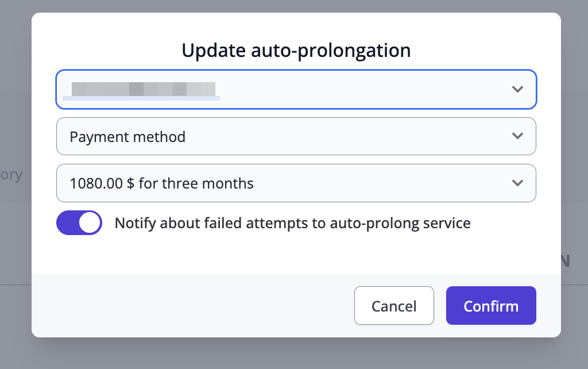Click the partially hidden "ory" text behind dialog
Image resolution: width=588 pixels, height=369 pixels.
(13, 175)
